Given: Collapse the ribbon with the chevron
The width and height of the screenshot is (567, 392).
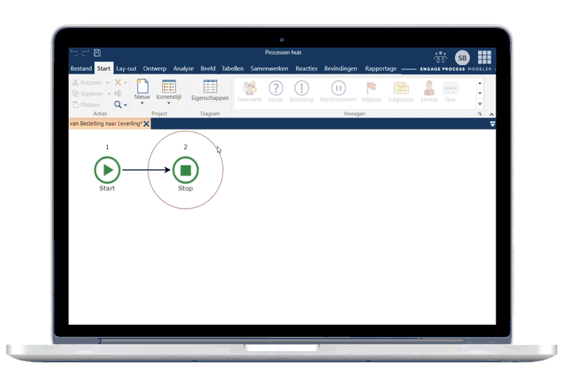Looking at the screenshot, I should click(491, 114).
